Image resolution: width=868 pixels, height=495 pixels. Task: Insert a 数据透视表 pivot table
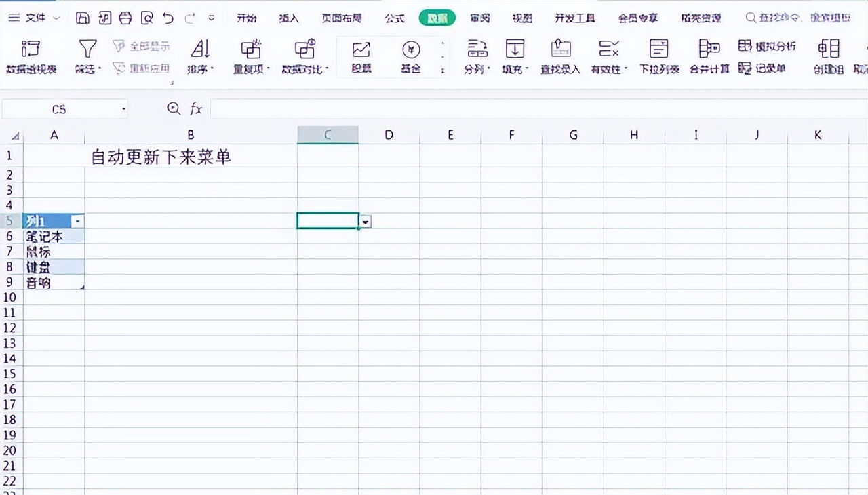click(x=31, y=56)
